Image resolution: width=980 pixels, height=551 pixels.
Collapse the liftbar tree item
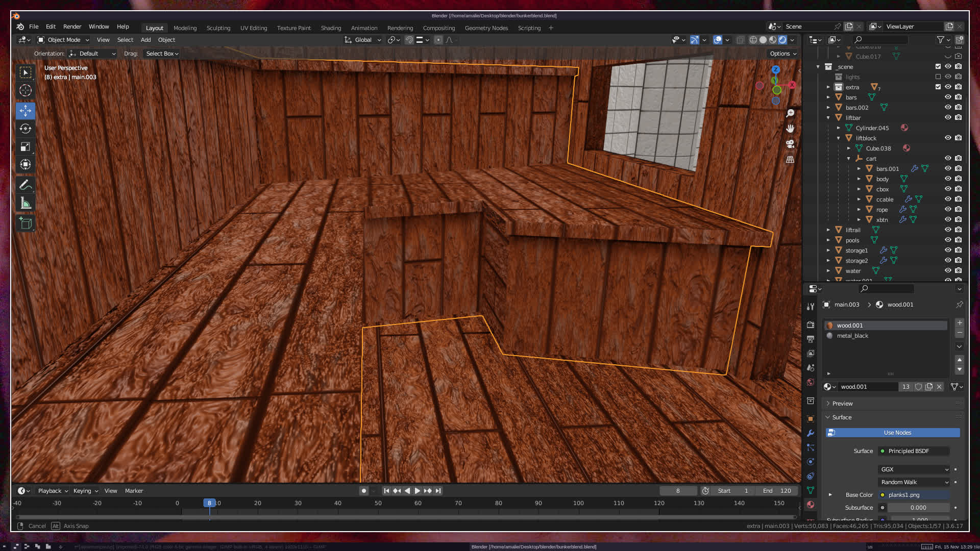pyautogui.click(x=828, y=118)
